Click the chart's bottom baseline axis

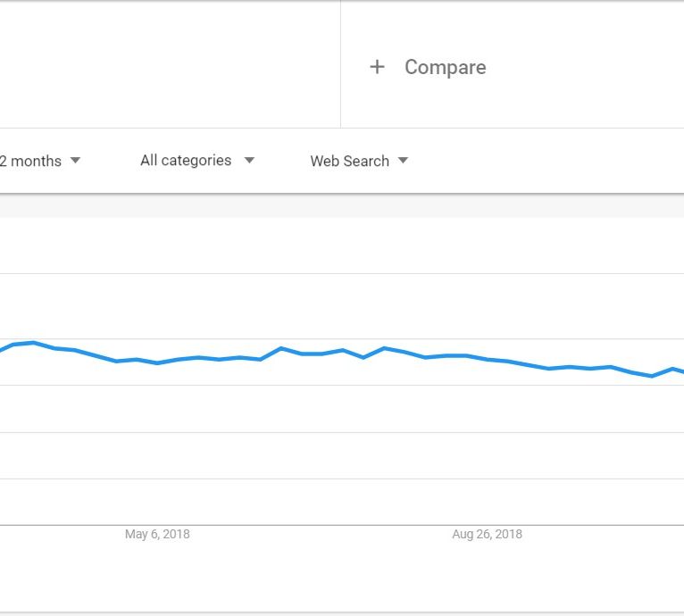[339, 525]
